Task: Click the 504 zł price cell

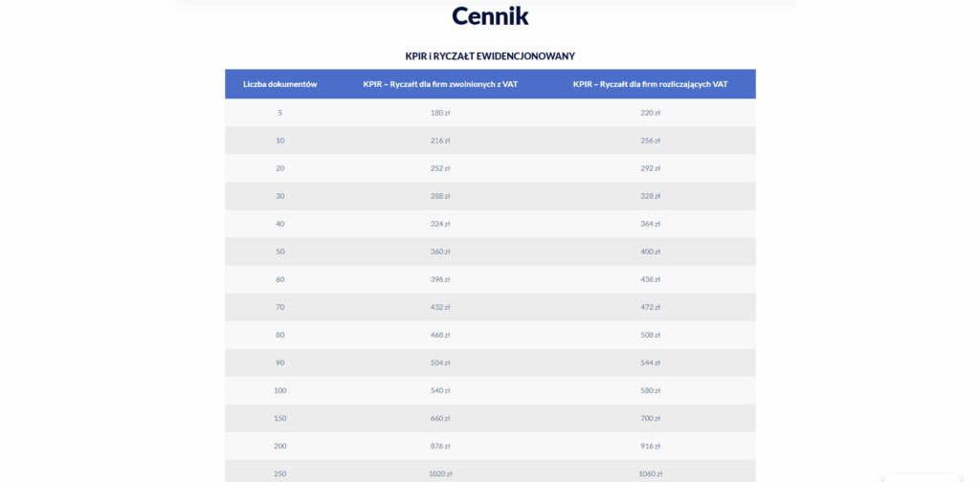Action: click(440, 362)
